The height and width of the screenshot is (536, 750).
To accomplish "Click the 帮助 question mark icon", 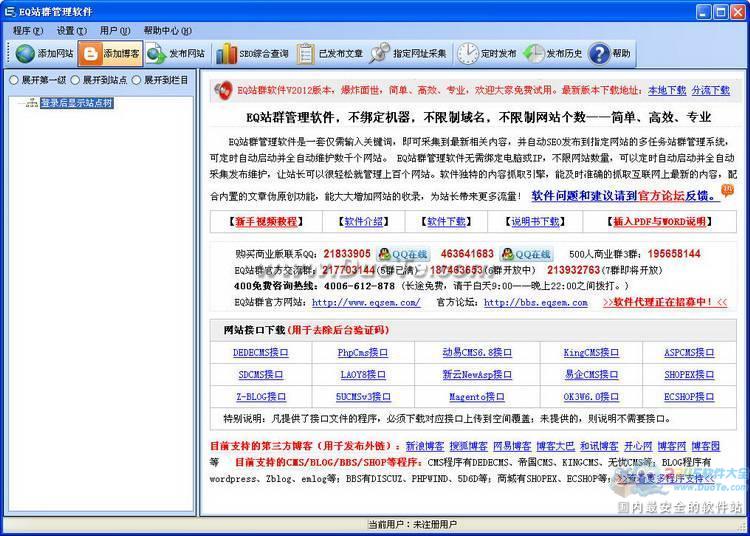I will tap(599, 54).
